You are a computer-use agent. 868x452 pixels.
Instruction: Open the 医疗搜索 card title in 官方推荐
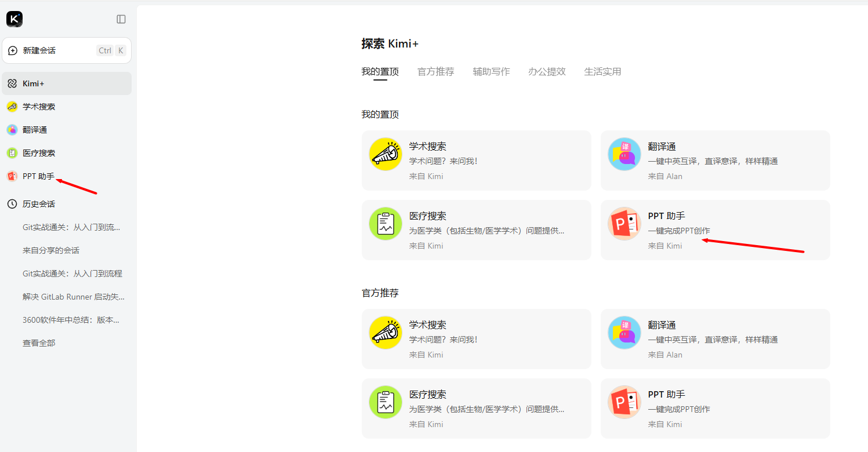[428, 395]
